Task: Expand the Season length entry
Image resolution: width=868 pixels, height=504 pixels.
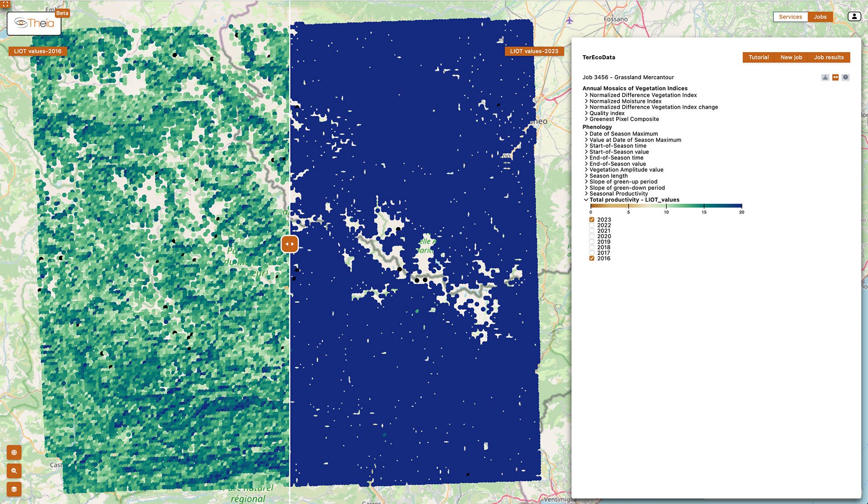Action: [x=608, y=176]
